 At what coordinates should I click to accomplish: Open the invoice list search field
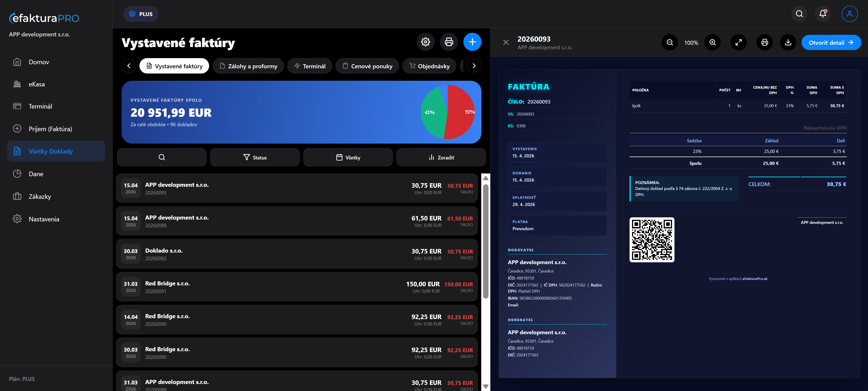[162, 157]
